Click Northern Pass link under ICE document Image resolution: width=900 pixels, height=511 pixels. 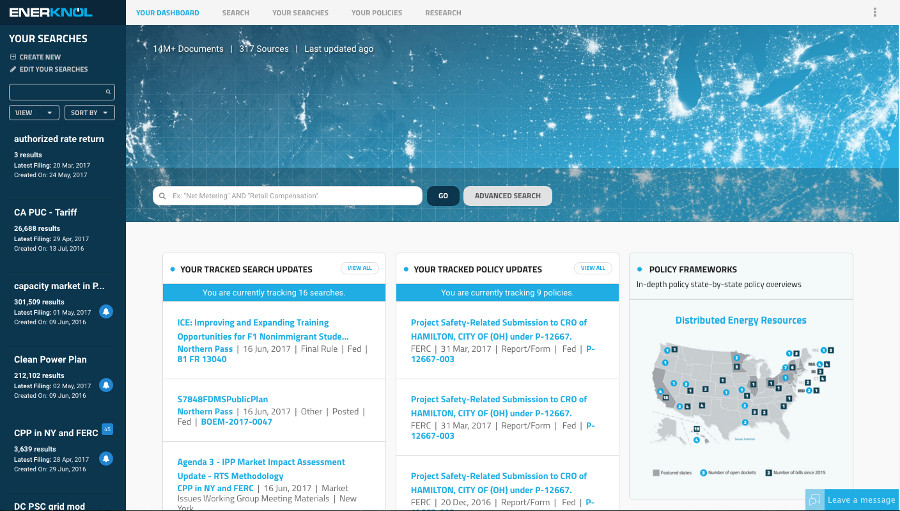(x=205, y=349)
